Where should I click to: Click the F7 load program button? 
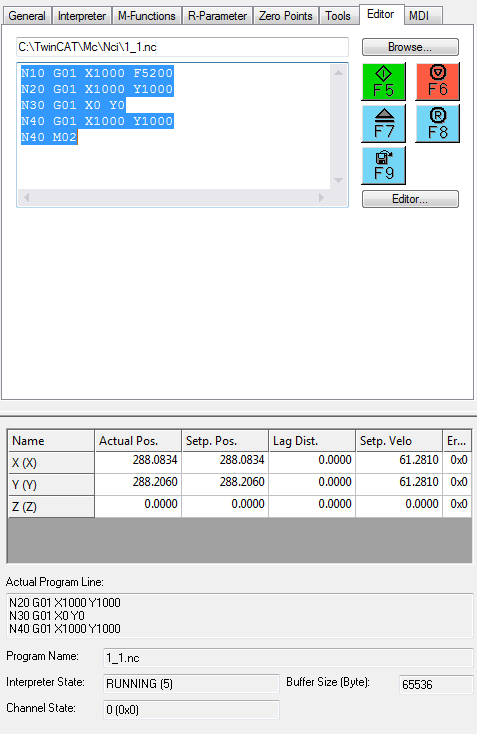pos(383,124)
